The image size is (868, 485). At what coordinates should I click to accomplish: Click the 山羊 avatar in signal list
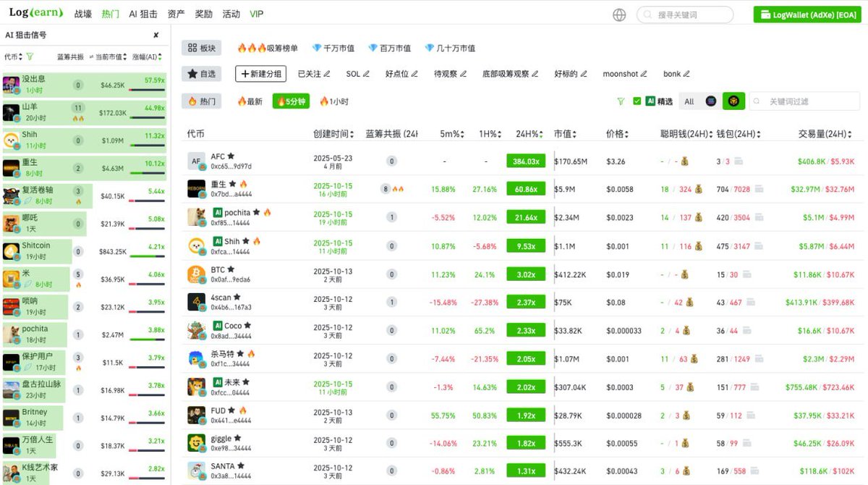11,113
